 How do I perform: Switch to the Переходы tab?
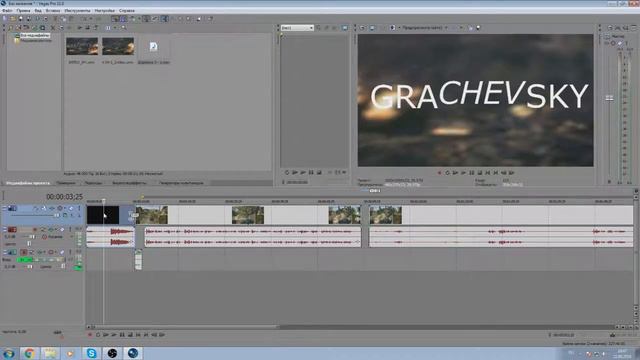point(93,183)
